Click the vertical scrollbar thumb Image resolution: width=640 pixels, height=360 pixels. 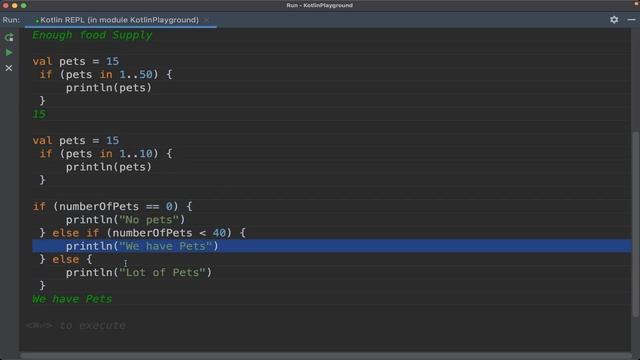[635, 224]
